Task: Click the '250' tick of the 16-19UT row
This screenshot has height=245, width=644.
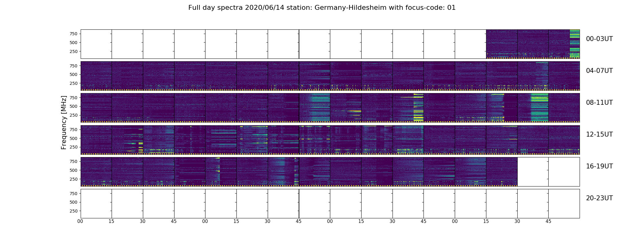Action: [73, 179]
